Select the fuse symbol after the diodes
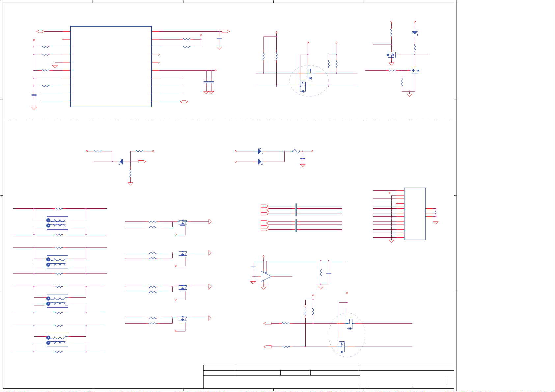Image resolution: width=555 pixels, height=392 pixels. click(296, 151)
